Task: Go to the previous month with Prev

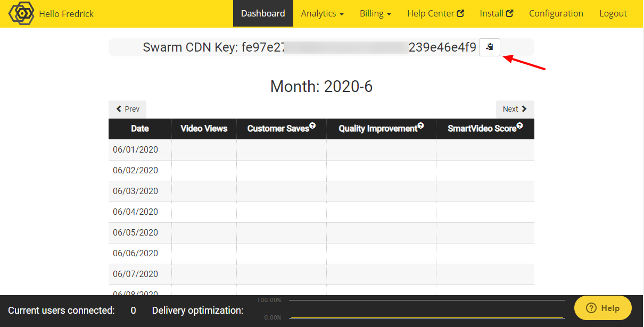Action: (128, 109)
